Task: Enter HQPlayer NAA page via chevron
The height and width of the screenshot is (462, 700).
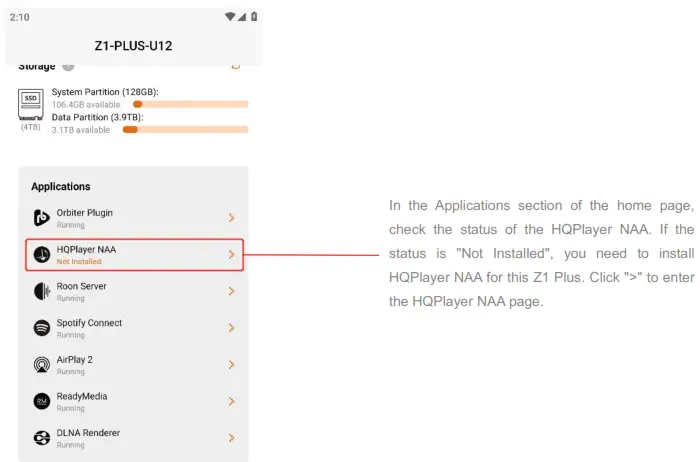Action: pos(231,254)
